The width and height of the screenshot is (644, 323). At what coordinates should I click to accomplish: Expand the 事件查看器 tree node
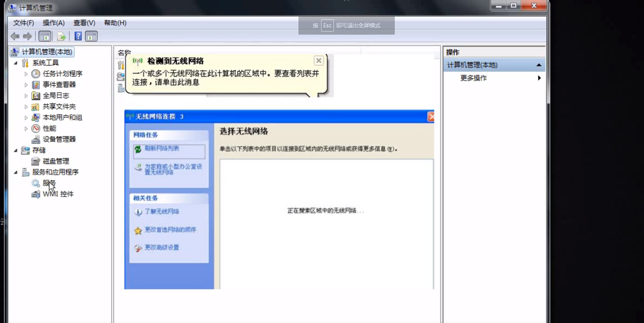point(26,85)
